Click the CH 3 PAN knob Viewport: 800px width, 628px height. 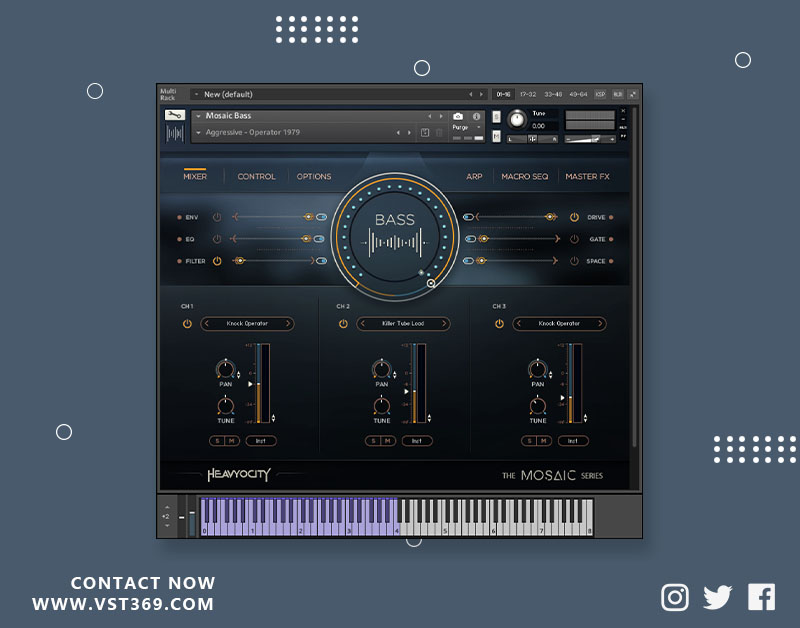(x=537, y=369)
